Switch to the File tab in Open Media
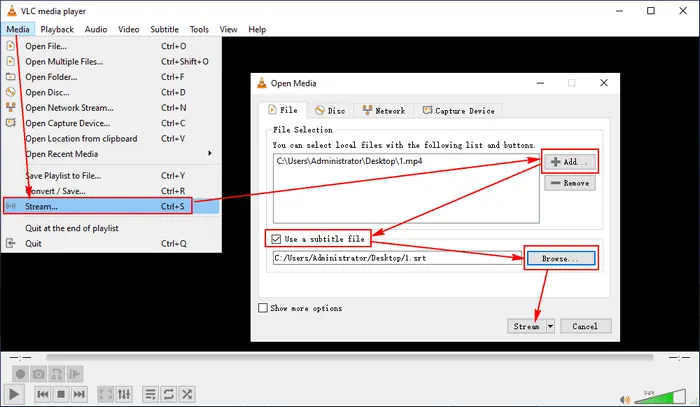The height and width of the screenshot is (407, 700). (283, 110)
